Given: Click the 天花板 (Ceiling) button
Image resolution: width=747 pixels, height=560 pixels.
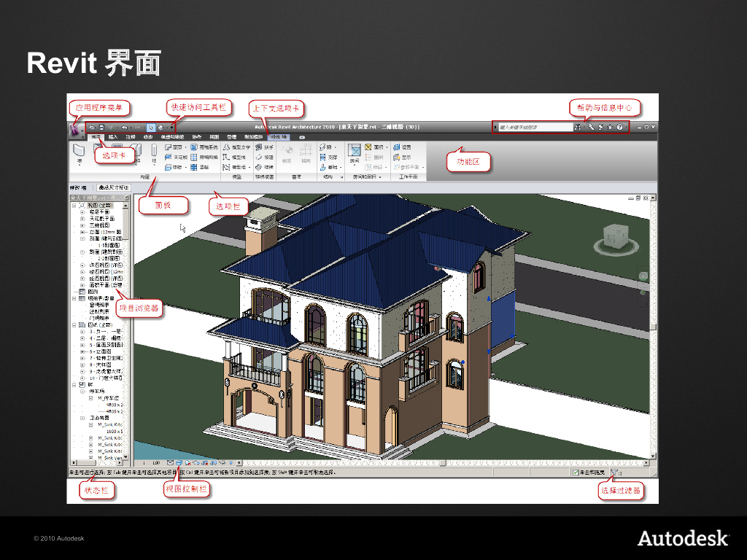Looking at the screenshot, I should tap(177, 157).
